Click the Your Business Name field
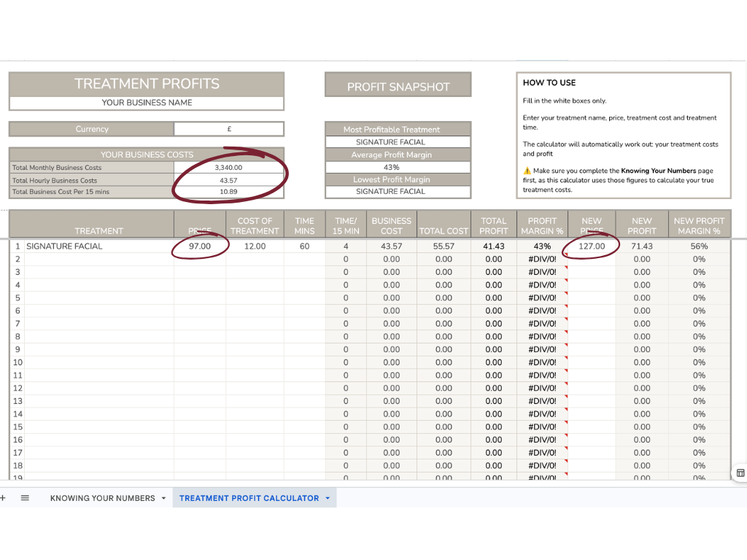This screenshot has width=747, height=560. pos(147,103)
